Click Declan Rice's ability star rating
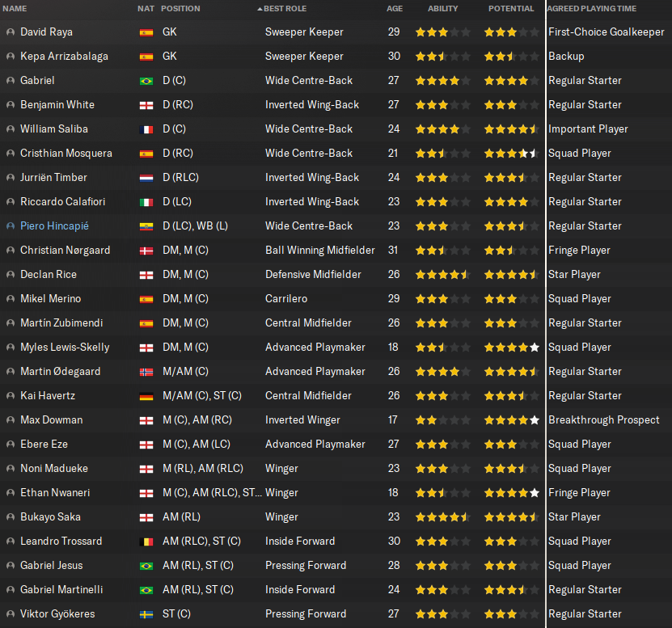 coord(442,275)
